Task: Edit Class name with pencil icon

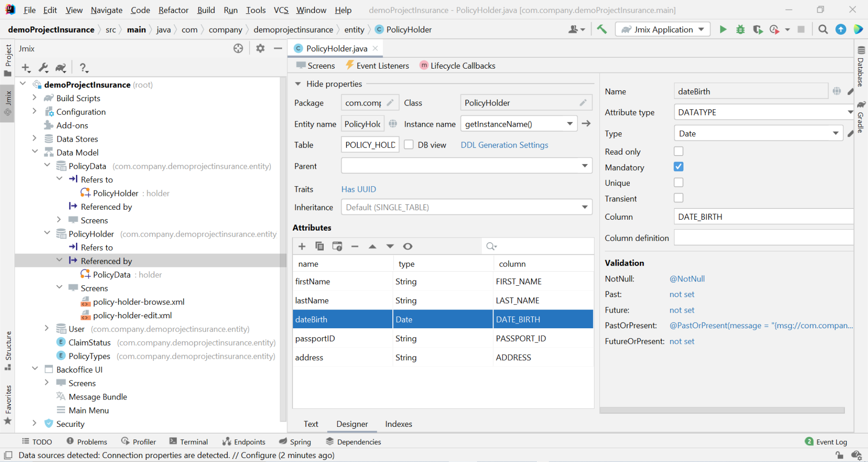Action: [x=583, y=103]
